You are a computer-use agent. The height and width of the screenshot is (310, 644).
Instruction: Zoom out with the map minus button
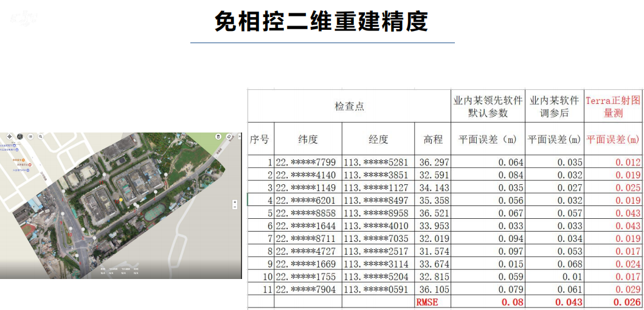point(235,207)
